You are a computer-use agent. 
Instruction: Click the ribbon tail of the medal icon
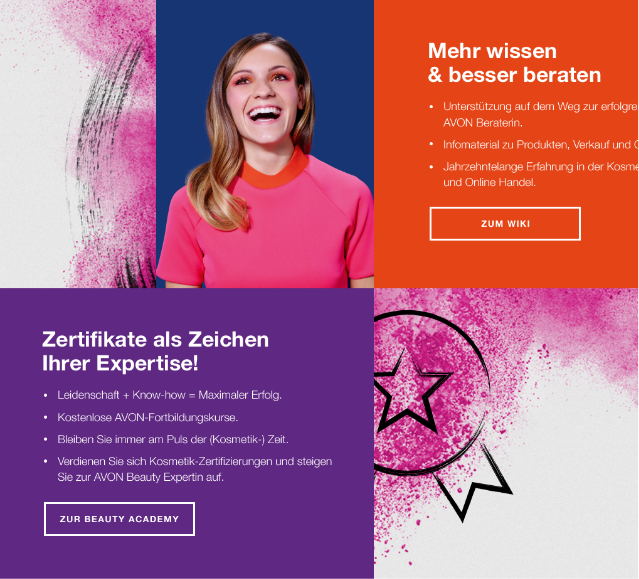click(x=473, y=483)
